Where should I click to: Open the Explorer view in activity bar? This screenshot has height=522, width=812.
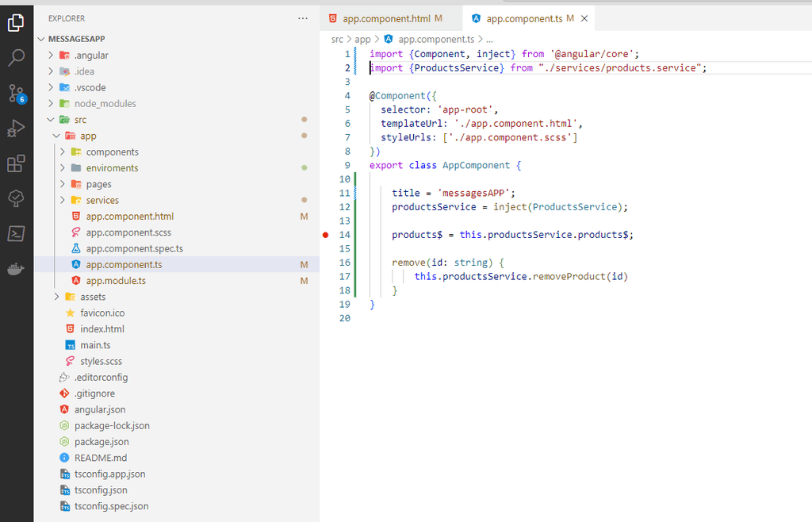[x=16, y=24]
